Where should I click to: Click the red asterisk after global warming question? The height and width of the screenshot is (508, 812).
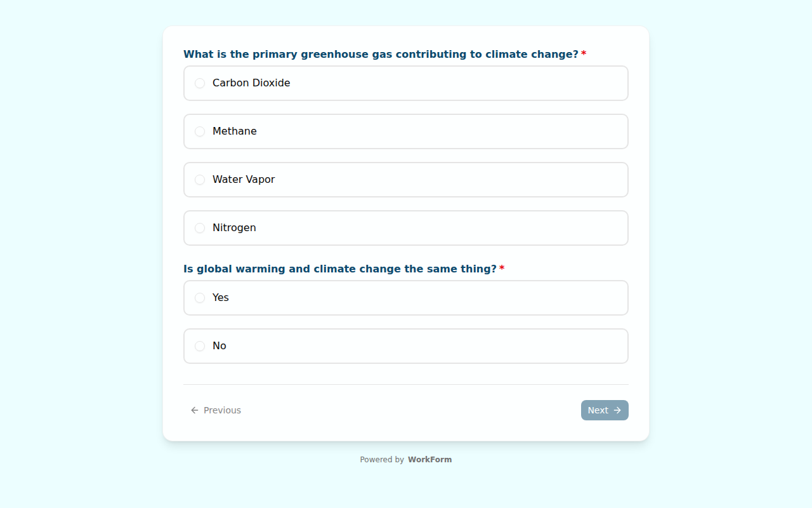(x=502, y=269)
